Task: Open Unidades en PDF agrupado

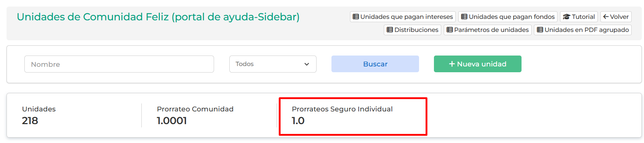Action: tap(583, 30)
